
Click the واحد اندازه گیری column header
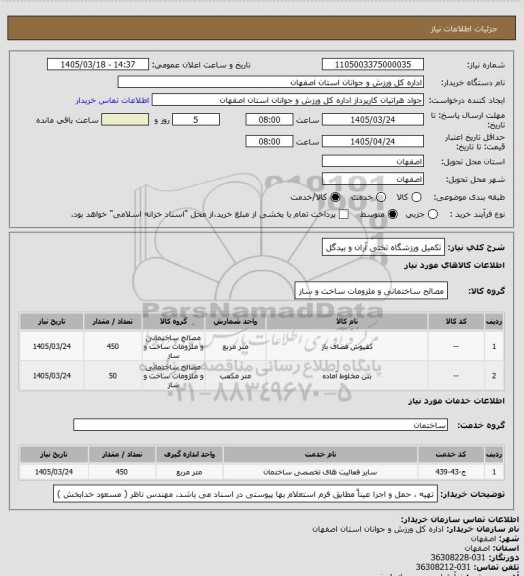[189, 454]
